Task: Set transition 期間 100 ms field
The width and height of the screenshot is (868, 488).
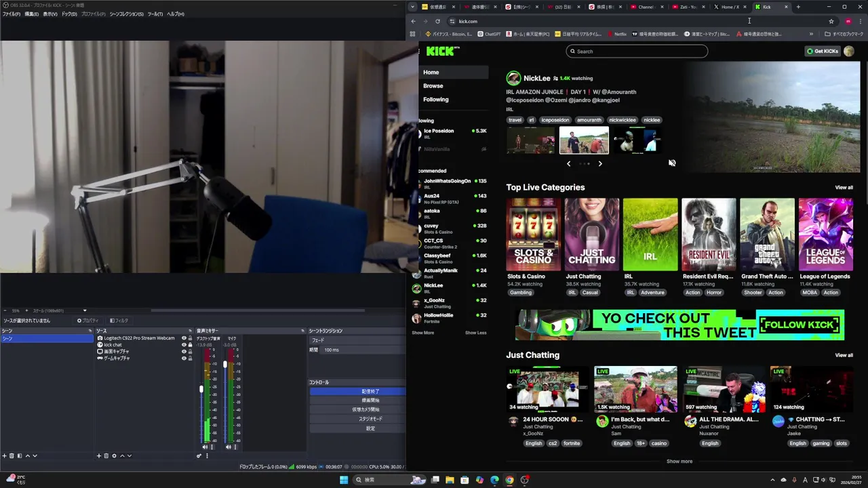Action: pyautogui.click(x=363, y=350)
